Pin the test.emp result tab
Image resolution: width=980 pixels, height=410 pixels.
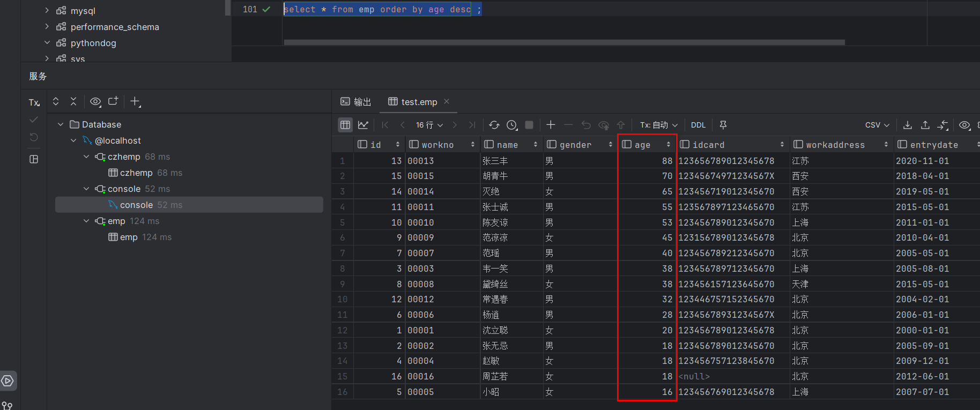click(723, 125)
